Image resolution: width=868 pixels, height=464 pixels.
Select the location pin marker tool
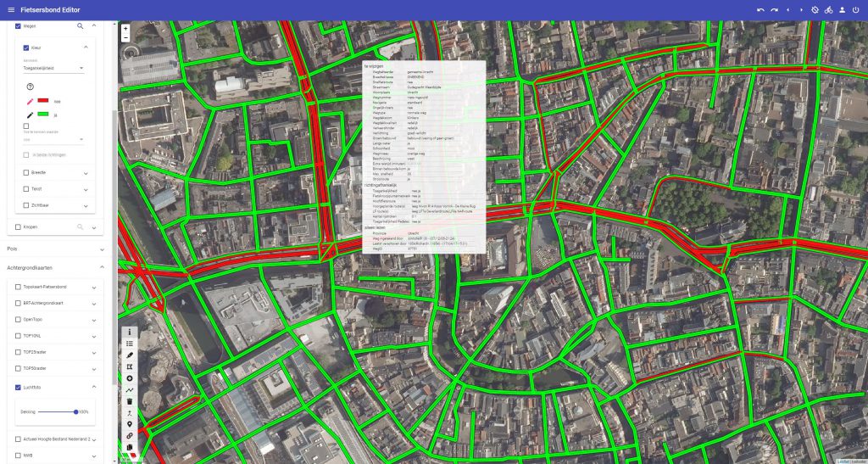[130, 424]
